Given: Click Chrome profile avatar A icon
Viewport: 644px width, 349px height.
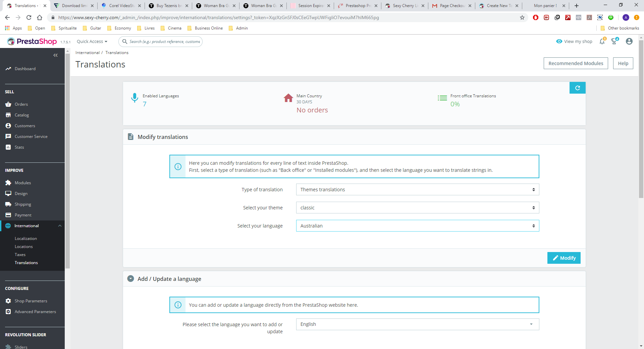Looking at the screenshot, I should pos(626,17).
